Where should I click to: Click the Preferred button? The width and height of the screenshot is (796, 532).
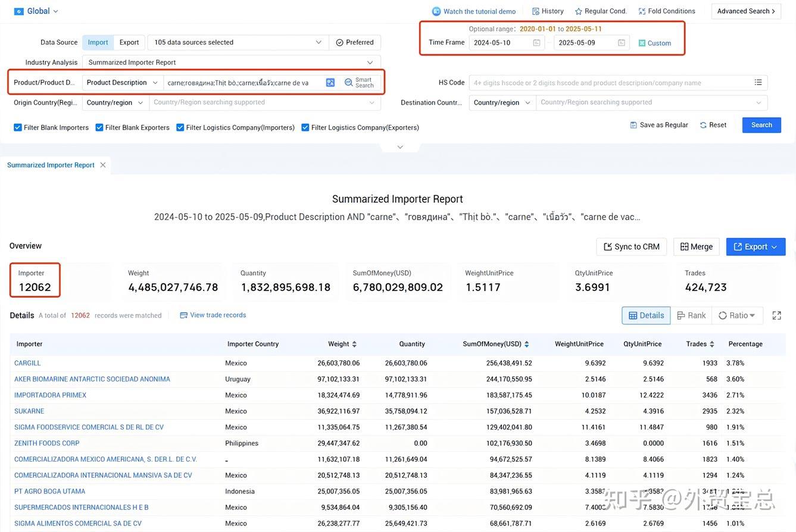pos(355,42)
